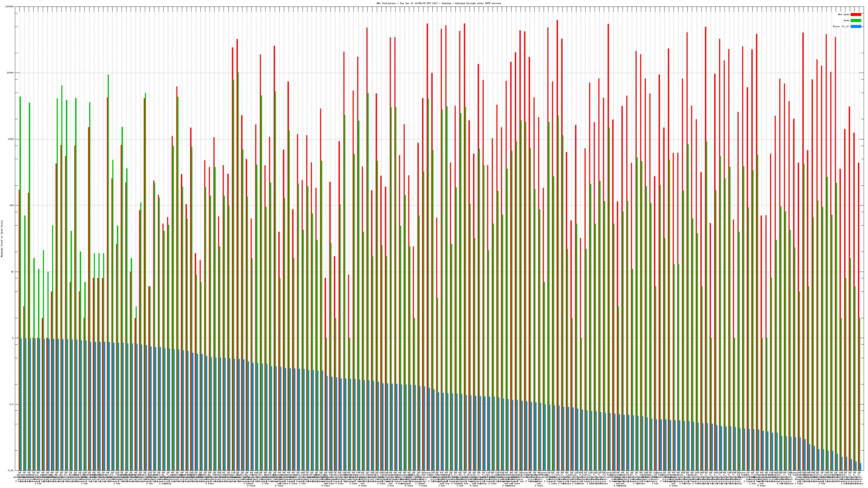
Task: Click the 'Score (0..1)' legend label text
Action: tap(841, 26)
